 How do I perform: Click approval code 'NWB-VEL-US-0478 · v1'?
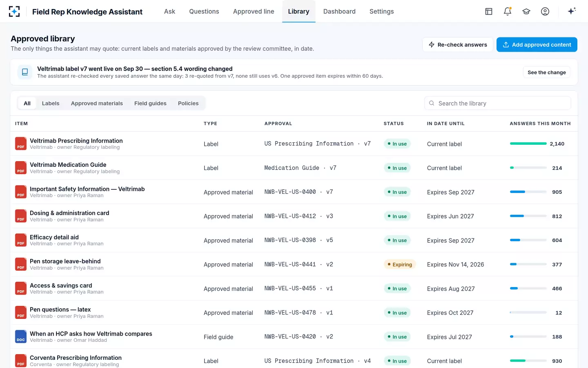tap(299, 313)
